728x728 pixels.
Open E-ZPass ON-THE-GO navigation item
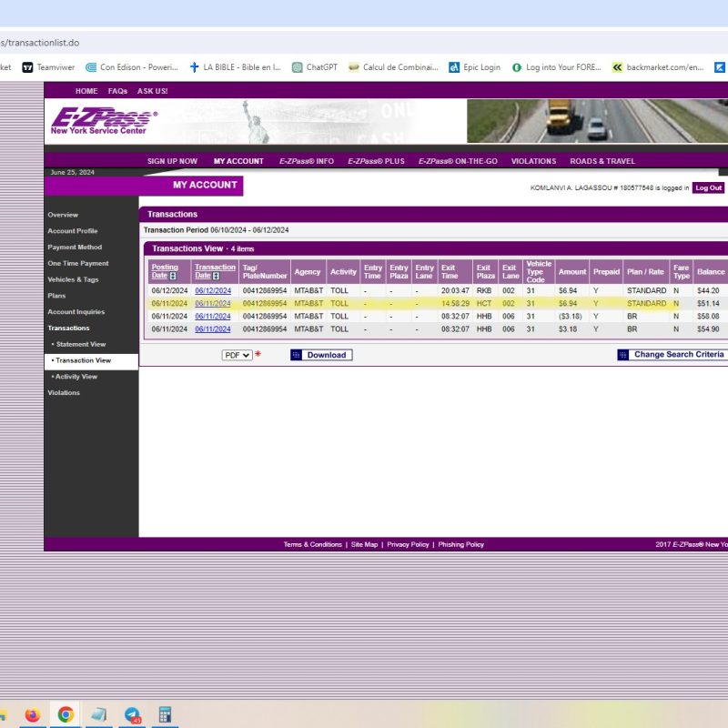tap(458, 161)
